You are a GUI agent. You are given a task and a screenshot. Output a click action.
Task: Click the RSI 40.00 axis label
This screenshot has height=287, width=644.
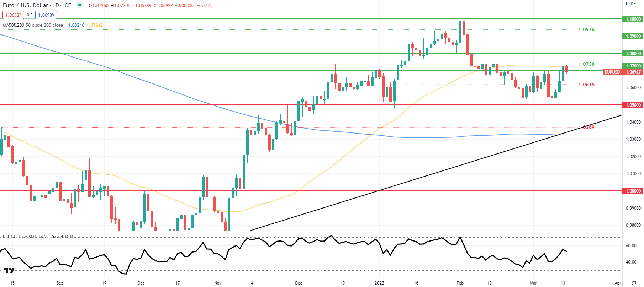coord(631,262)
